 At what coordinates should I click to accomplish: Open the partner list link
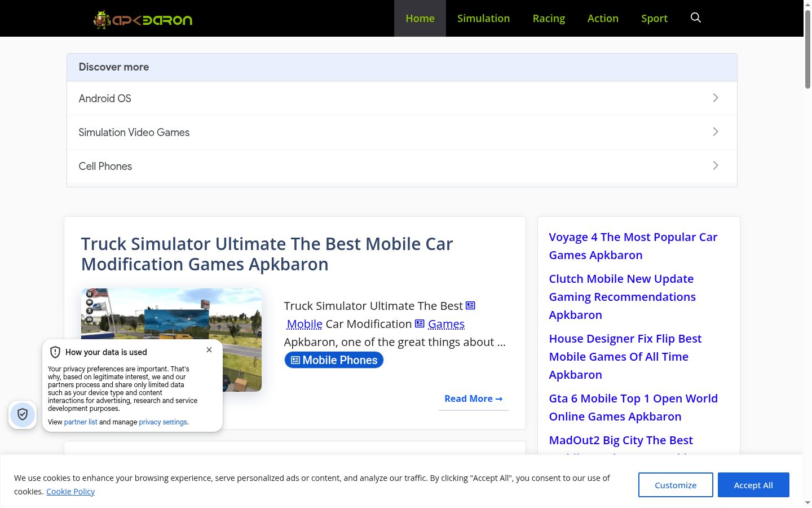(x=81, y=422)
